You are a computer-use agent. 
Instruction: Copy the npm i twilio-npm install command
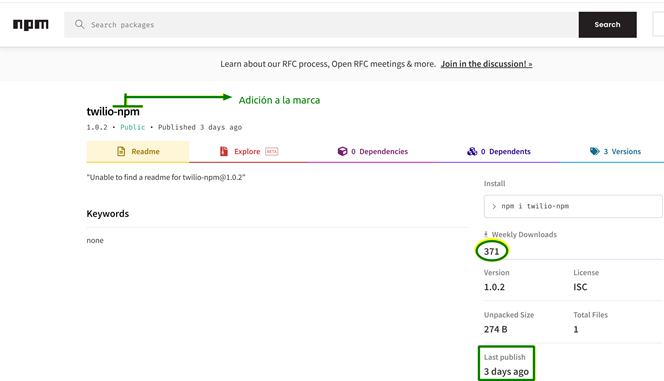573,206
